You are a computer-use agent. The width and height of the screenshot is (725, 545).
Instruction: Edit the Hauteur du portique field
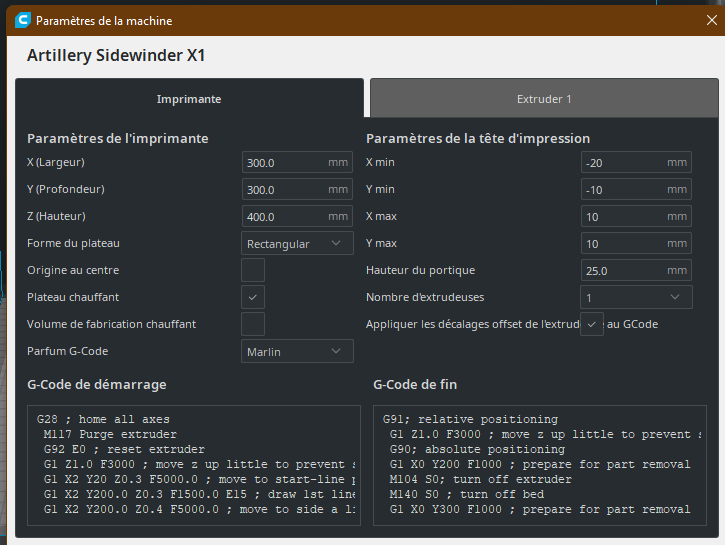(x=636, y=270)
